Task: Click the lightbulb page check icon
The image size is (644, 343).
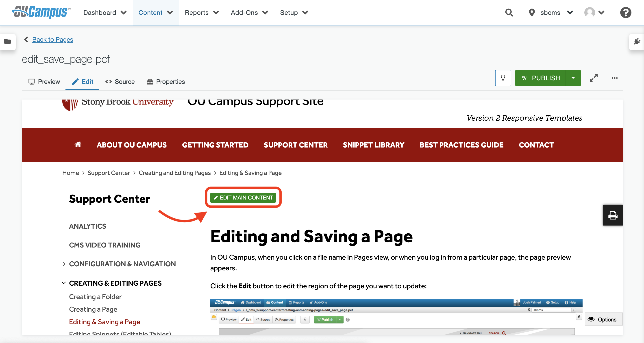Action: (503, 78)
